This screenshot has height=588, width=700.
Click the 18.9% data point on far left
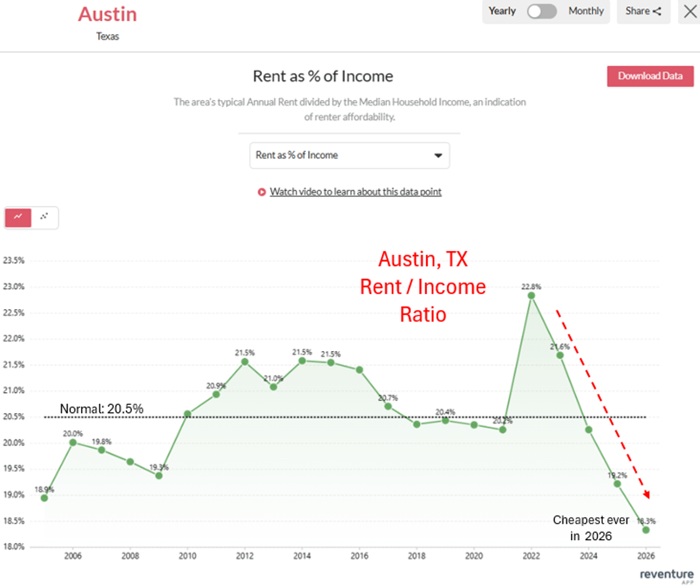point(44,498)
